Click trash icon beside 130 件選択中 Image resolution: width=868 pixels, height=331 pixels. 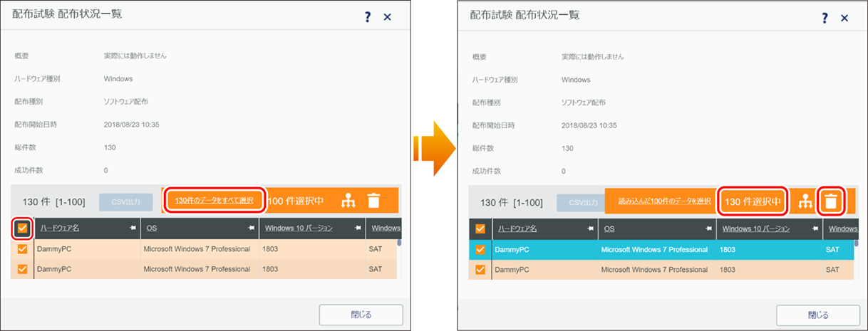(x=830, y=201)
